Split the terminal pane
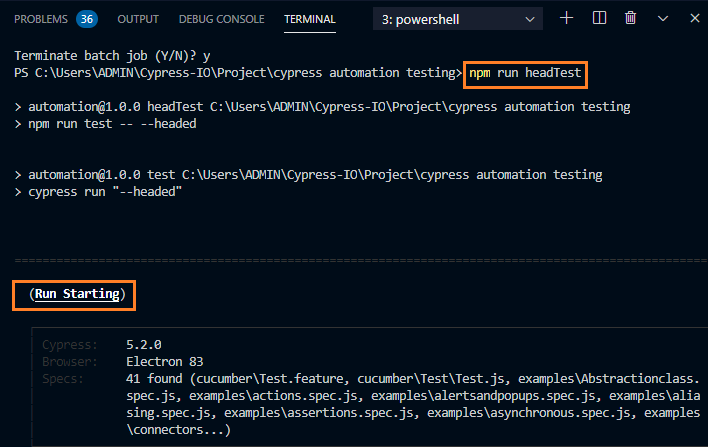This screenshot has width=708, height=447. 599,18
